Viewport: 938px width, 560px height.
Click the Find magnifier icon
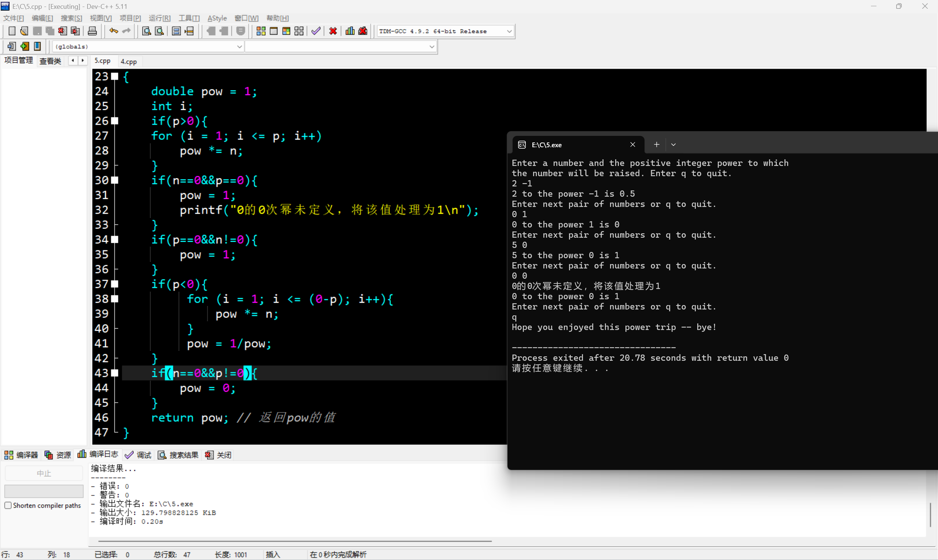[x=147, y=31]
